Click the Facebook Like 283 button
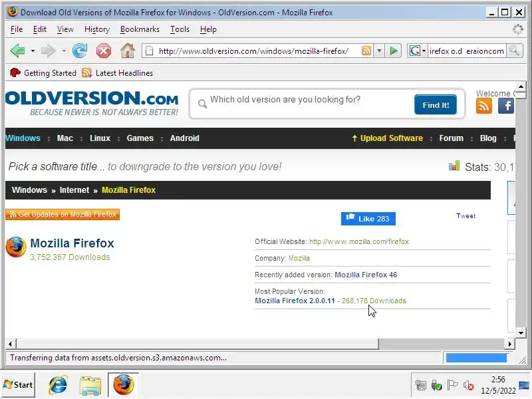532x399 pixels. 368,219
